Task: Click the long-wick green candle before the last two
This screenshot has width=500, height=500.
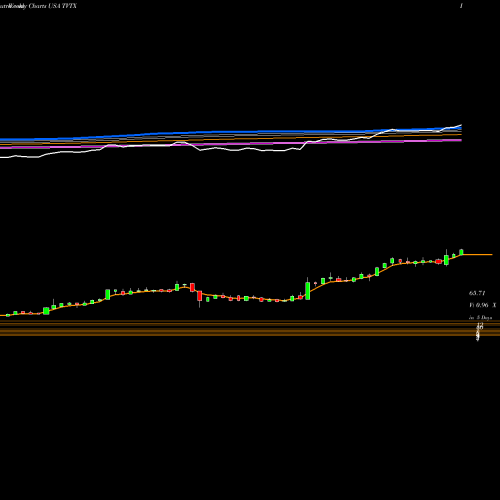Action: [x=446, y=259]
